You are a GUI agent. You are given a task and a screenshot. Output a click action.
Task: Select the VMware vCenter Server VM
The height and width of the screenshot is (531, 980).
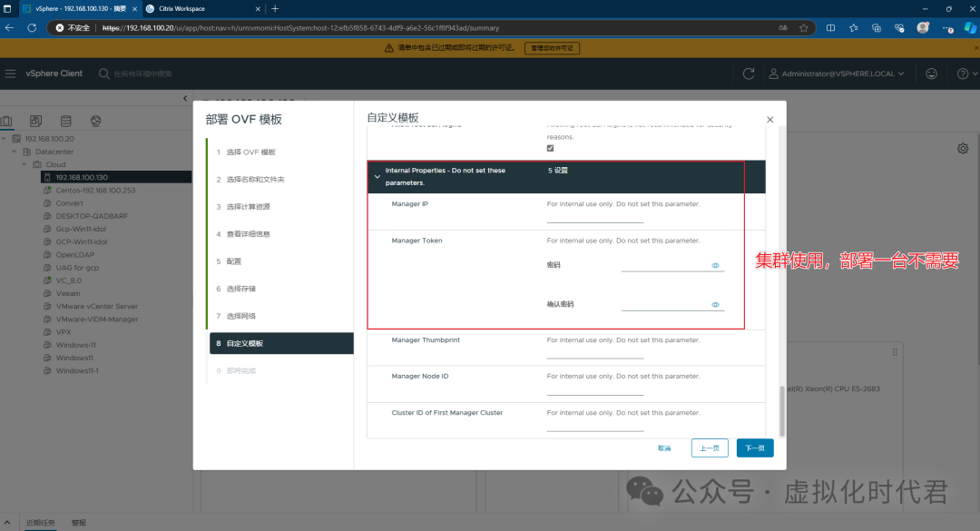click(97, 307)
